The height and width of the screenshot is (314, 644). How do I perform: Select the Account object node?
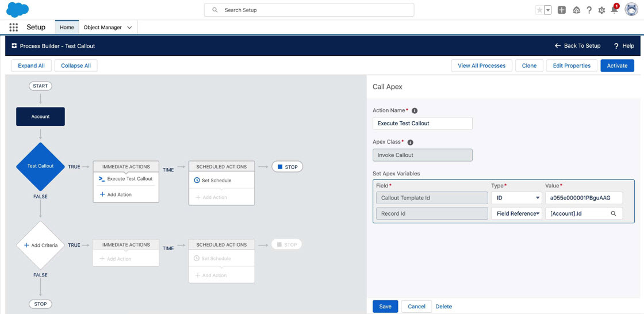coord(40,117)
